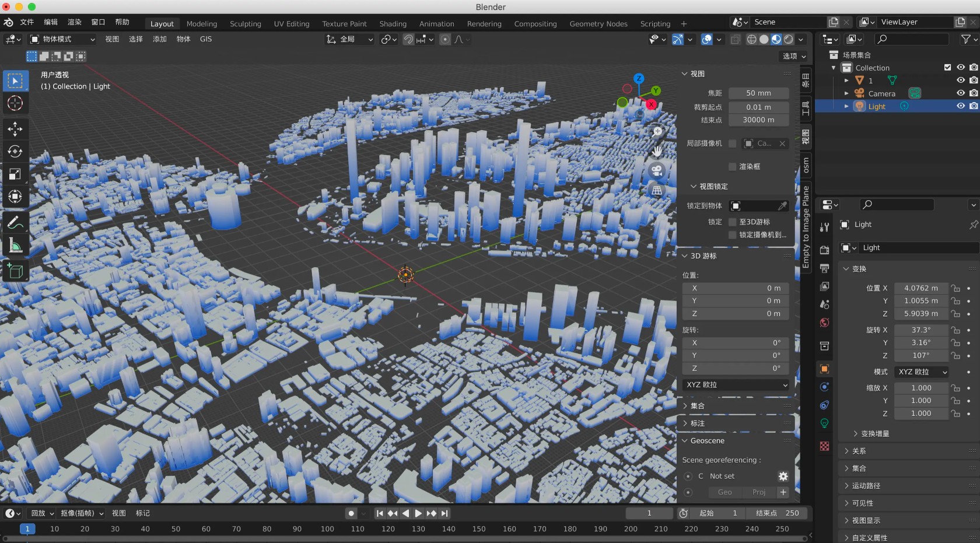Select the Measure tool
The height and width of the screenshot is (543, 980).
[15, 246]
